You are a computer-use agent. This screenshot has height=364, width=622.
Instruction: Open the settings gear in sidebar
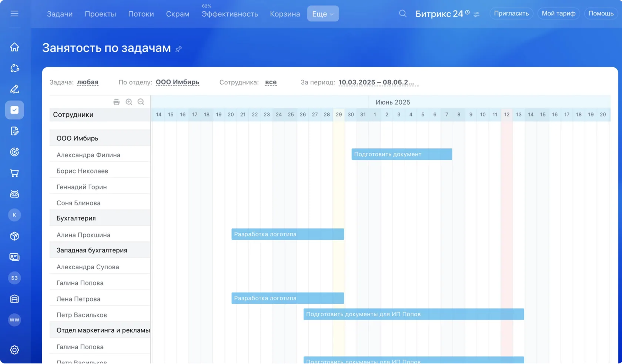14,350
